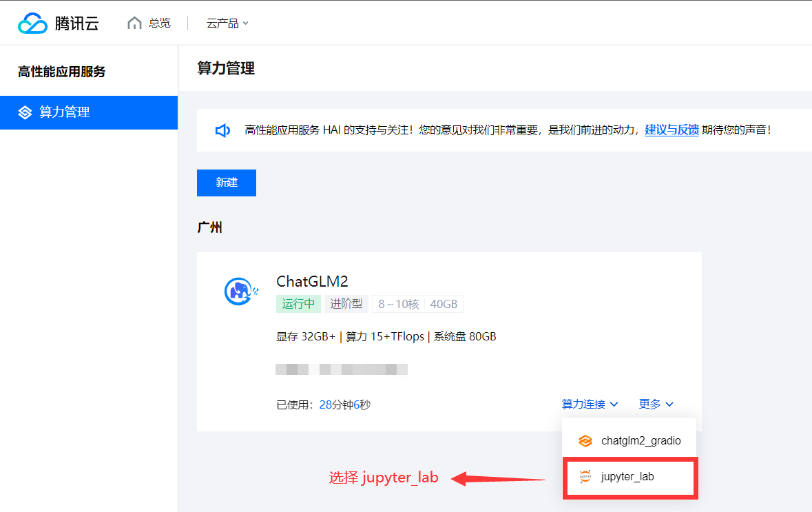
Task: Select 算力管理 in the sidebar
Action: click(89, 112)
